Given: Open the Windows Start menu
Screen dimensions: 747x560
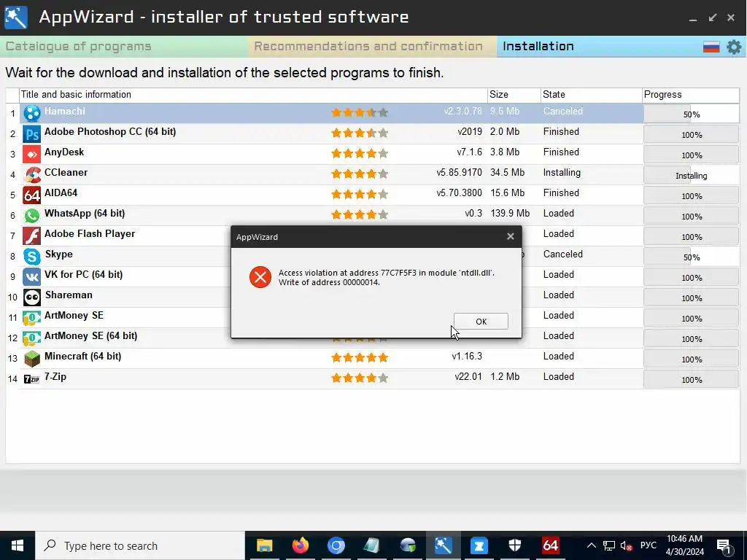Looking at the screenshot, I should coord(18,545).
